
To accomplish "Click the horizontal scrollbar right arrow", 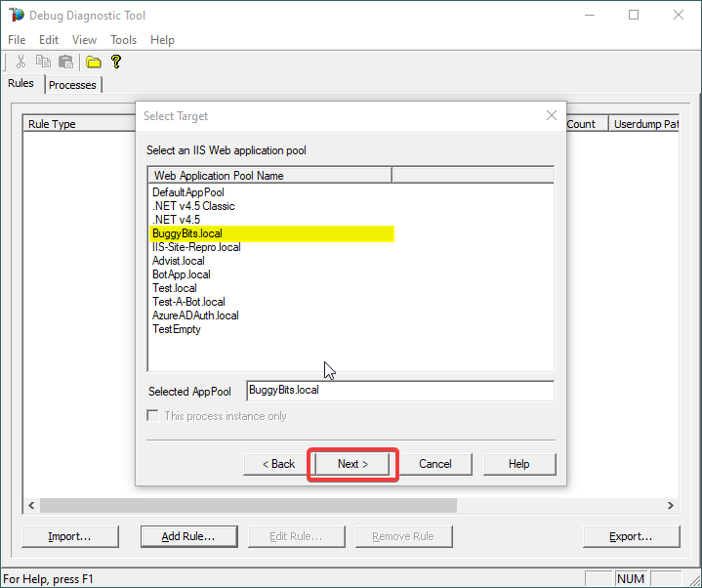I will pyautogui.click(x=671, y=505).
